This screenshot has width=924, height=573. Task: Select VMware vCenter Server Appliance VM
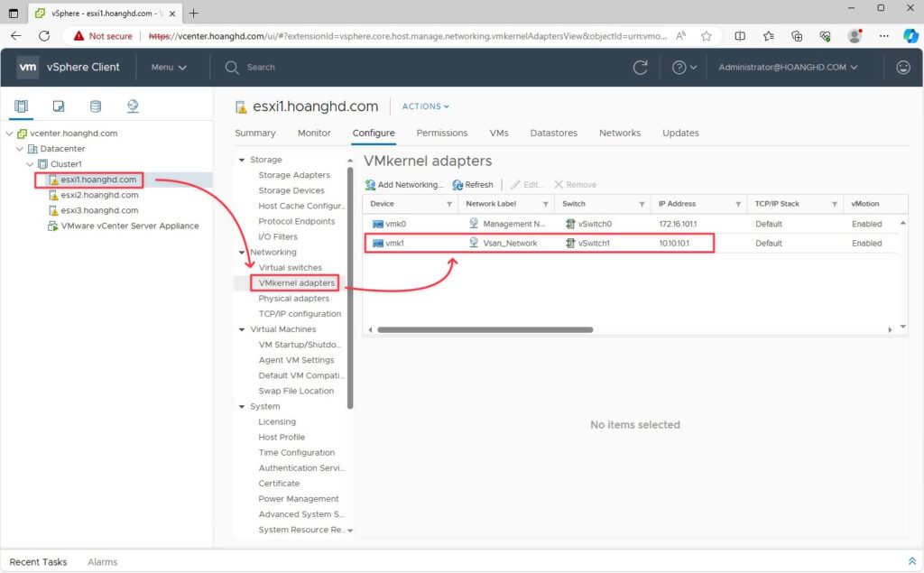pyautogui.click(x=130, y=226)
